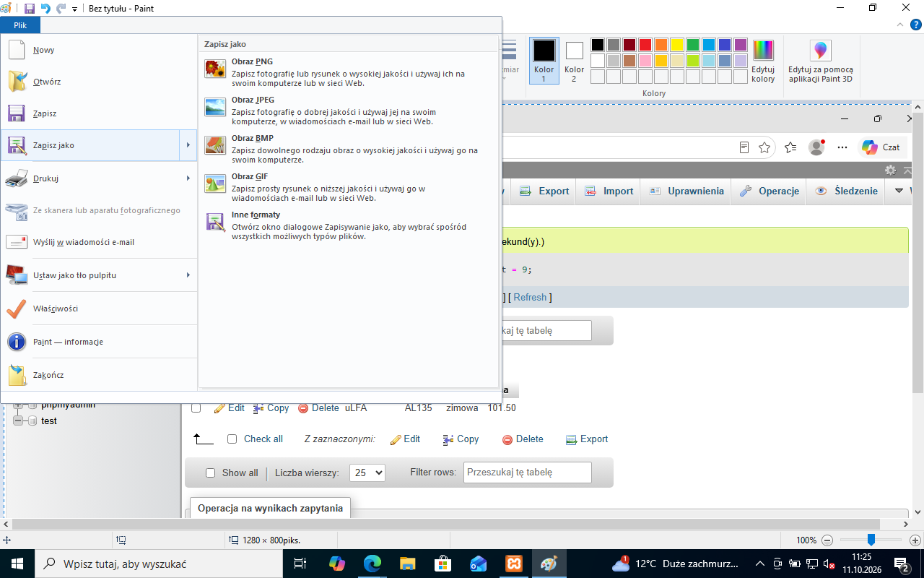
Task: Expand the Drukuj submenu arrow
Action: (x=188, y=178)
